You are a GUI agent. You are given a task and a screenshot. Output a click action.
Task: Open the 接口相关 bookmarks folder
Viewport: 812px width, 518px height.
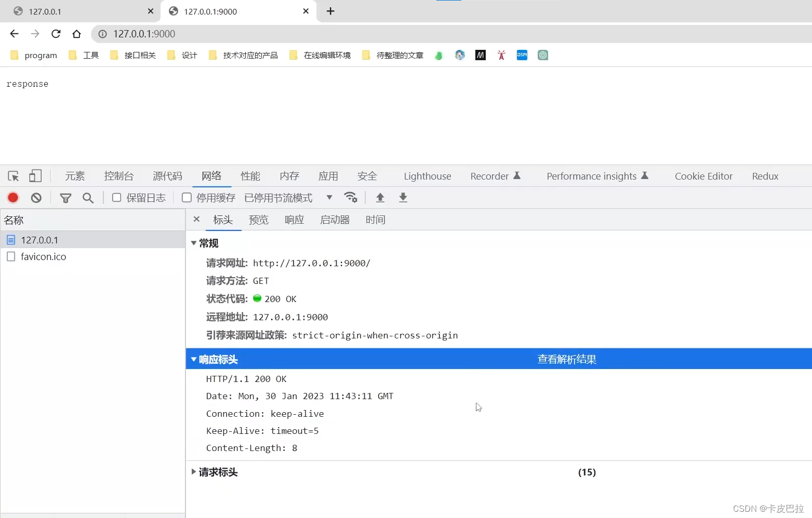[133, 55]
